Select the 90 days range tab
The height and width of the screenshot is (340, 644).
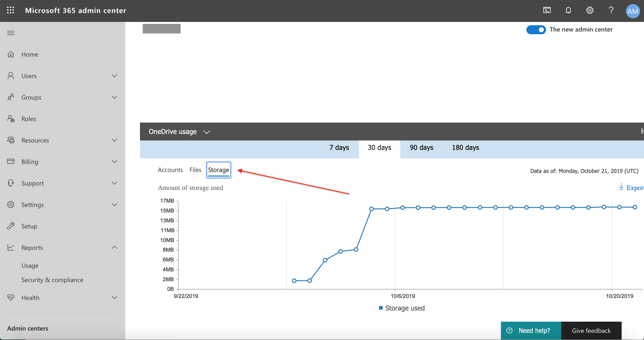[x=421, y=147]
